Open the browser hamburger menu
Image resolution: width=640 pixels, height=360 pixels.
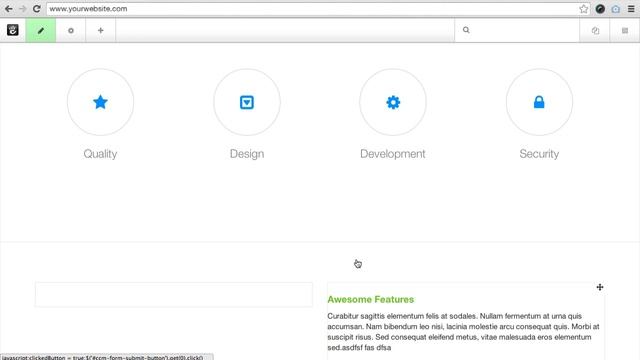pyautogui.click(x=631, y=9)
